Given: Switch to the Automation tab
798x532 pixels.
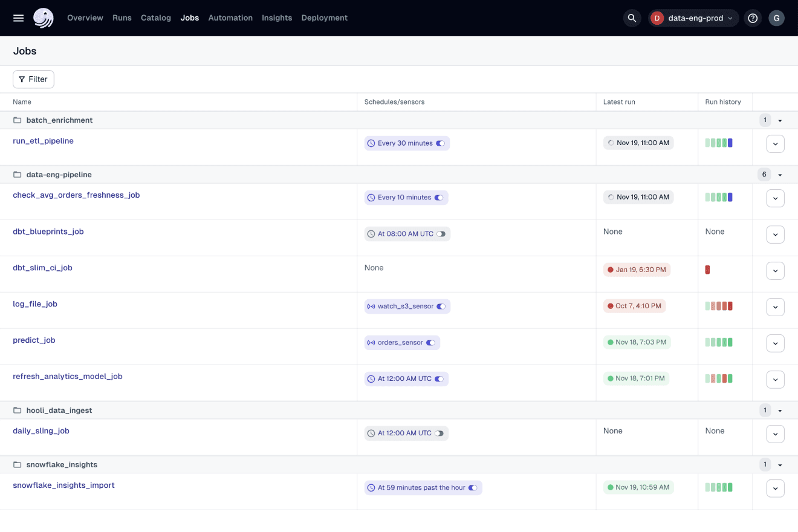Looking at the screenshot, I should (x=230, y=18).
